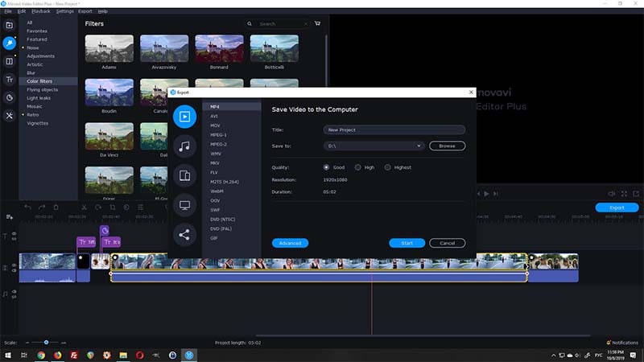The width and height of the screenshot is (644, 362).
Task: Open the More tools icon in sidebar
Action: point(9,116)
